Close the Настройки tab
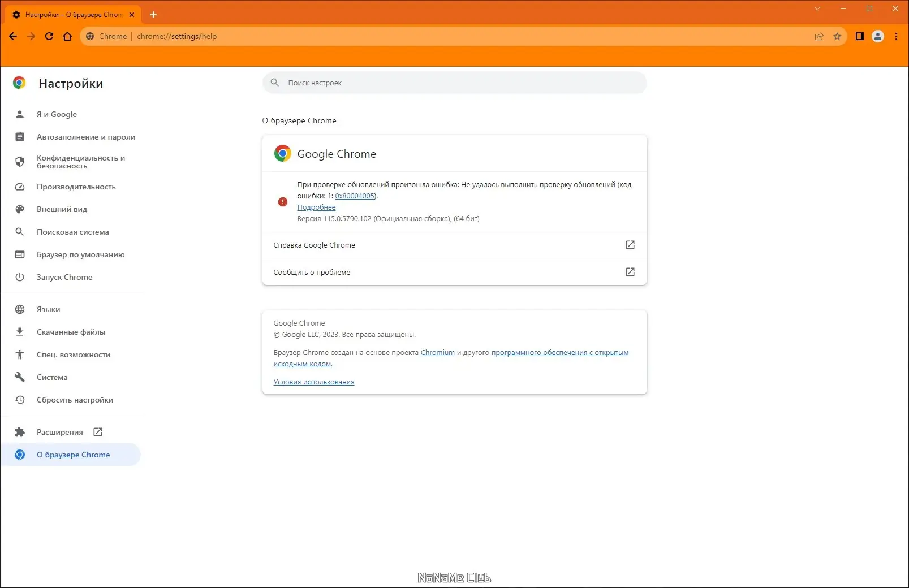The height and width of the screenshot is (588, 909). click(x=132, y=15)
